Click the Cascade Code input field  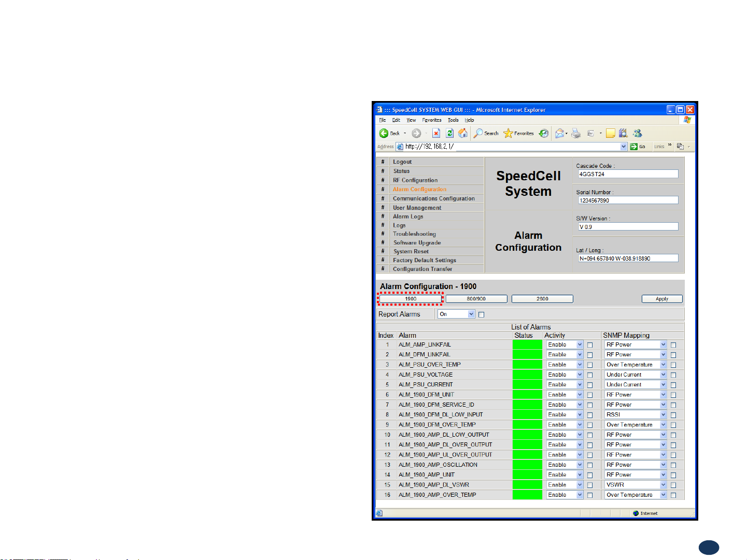click(628, 174)
